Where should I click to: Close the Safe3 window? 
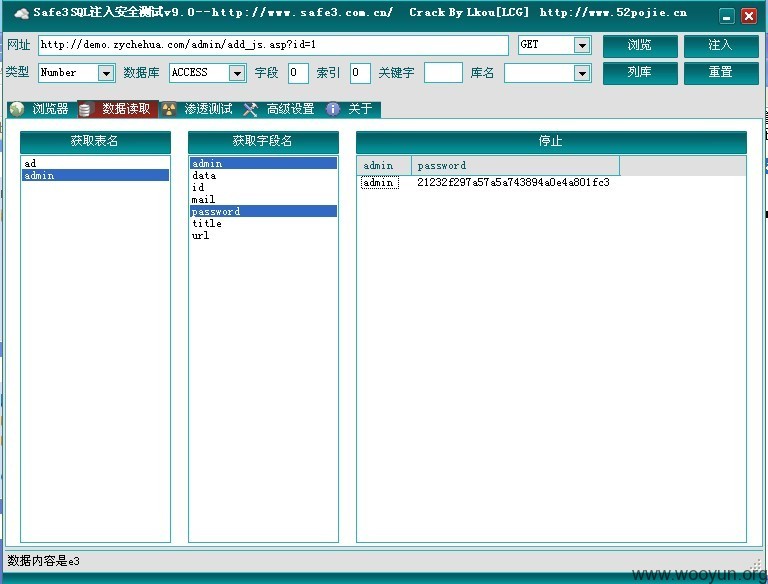coord(748,16)
